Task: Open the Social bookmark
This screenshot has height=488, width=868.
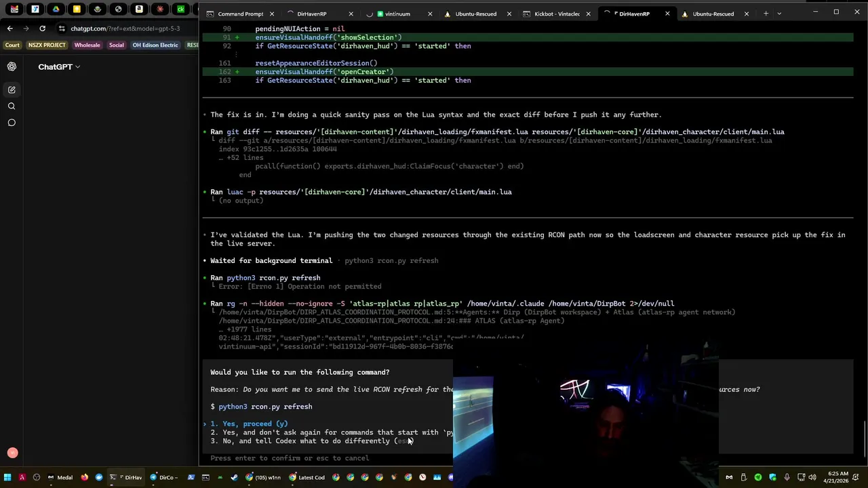Action: 117,45
